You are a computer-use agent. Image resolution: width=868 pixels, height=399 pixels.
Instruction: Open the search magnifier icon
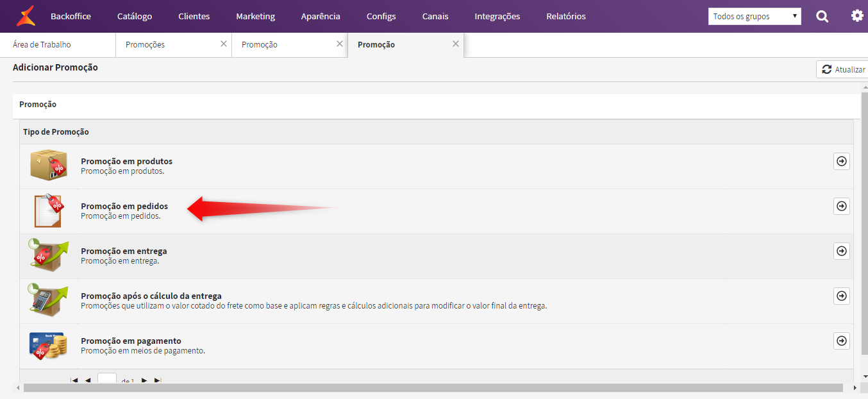822,16
